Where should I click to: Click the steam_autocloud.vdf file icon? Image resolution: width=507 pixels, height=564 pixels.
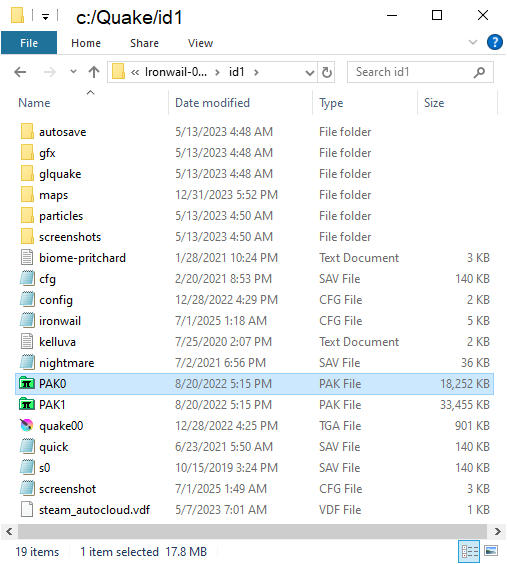pos(27,509)
